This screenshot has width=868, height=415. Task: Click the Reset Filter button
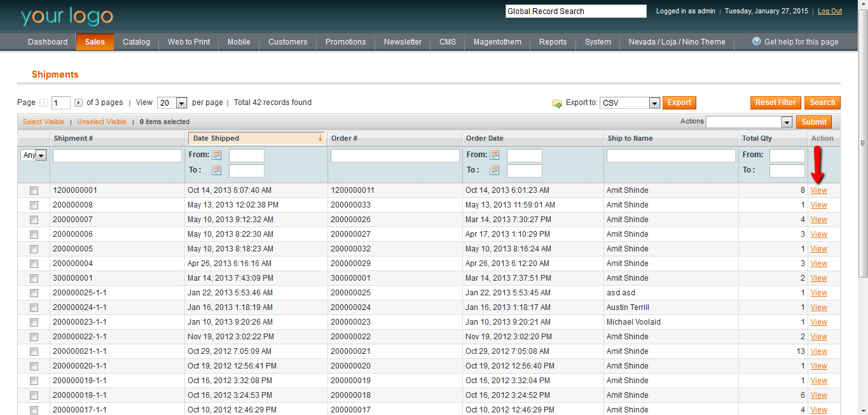[x=776, y=102]
